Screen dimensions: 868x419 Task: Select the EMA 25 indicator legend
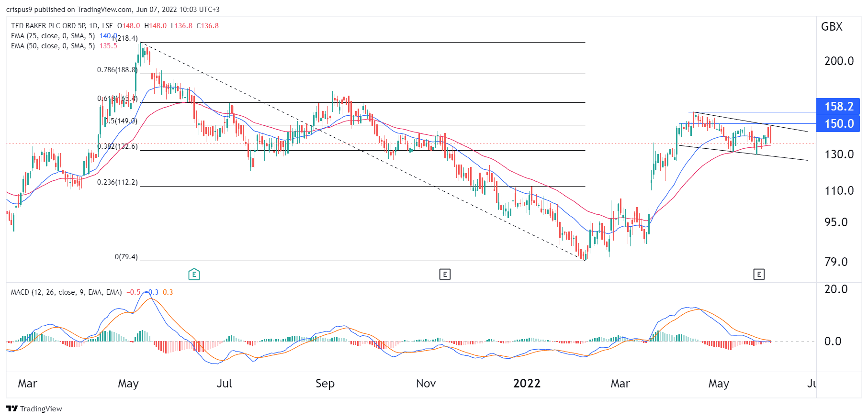[x=53, y=36]
